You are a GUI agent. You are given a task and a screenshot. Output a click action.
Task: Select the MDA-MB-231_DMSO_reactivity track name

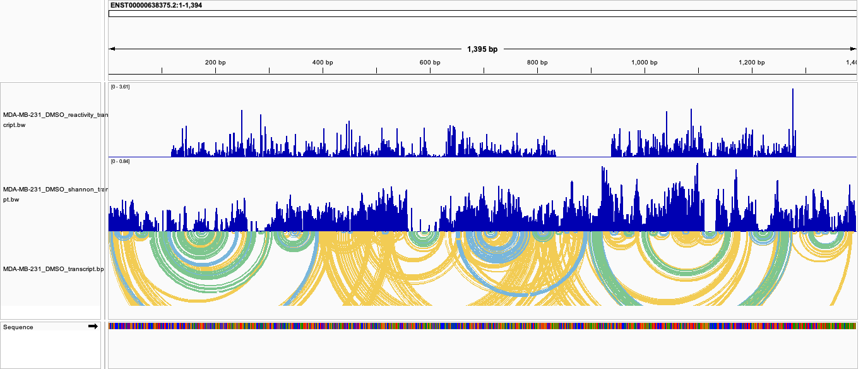tap(54, 120)
